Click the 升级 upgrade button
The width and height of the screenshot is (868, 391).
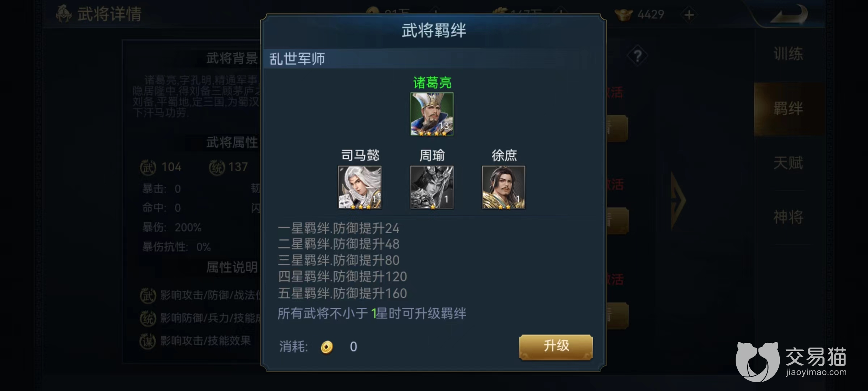pyautogui.click(x=556, y=347)
